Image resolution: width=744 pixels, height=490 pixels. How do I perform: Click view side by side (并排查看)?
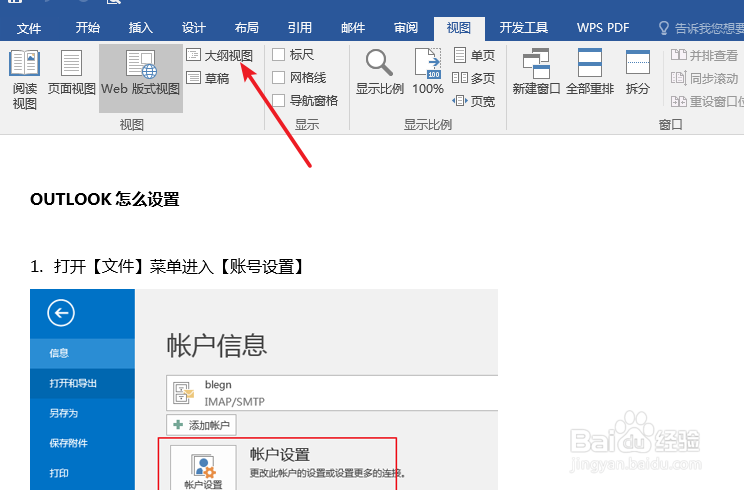click(x=704, y=55)
